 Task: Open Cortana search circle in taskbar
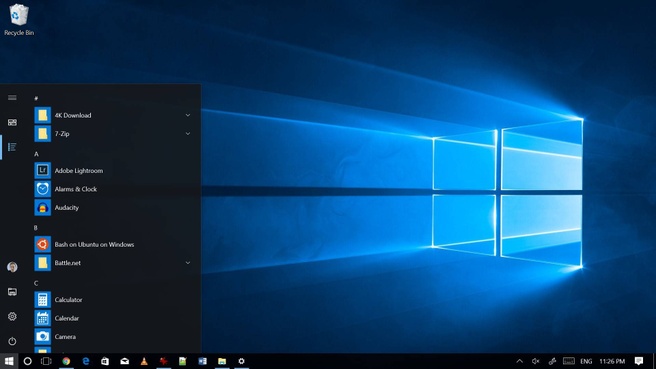[28, 361]
